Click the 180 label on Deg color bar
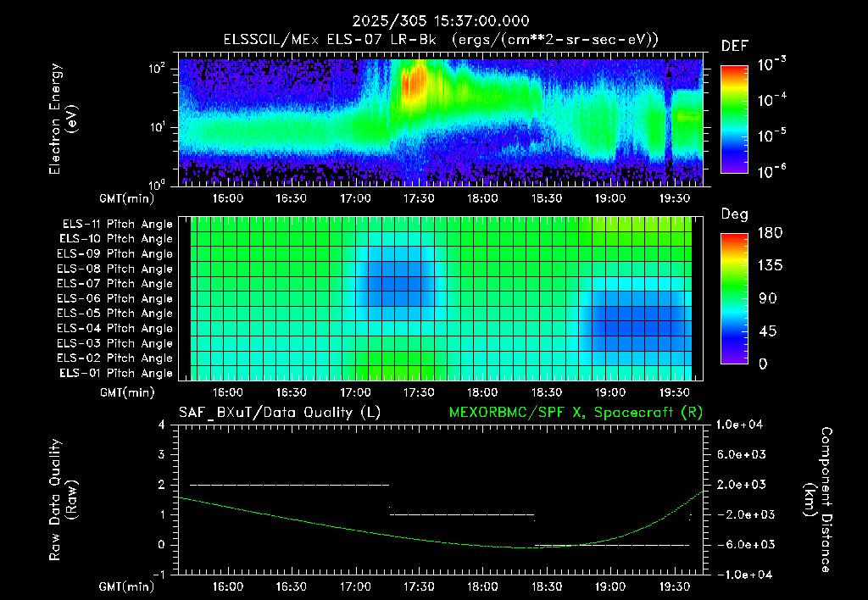Image resolution: width=868 pixels, height=600 pixels. [770, 233]
